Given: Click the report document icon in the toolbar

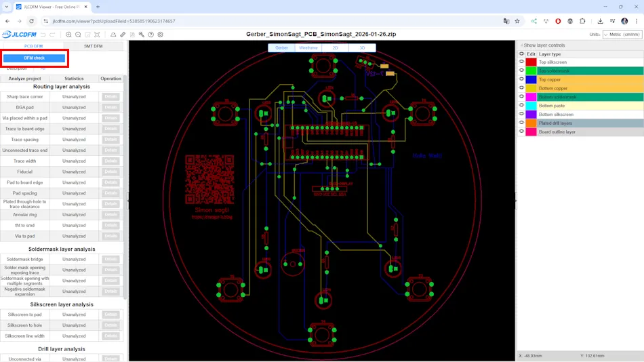Looking at the screenshot, I should [x=132, y=35].
